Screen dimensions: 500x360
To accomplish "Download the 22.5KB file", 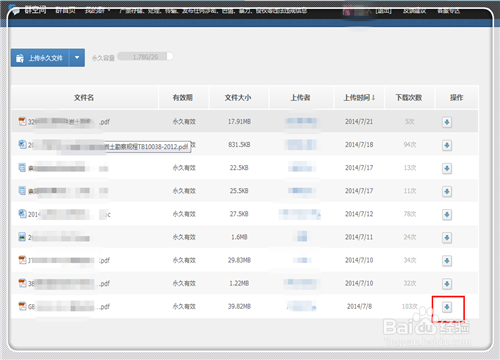I will click(447, 168).
